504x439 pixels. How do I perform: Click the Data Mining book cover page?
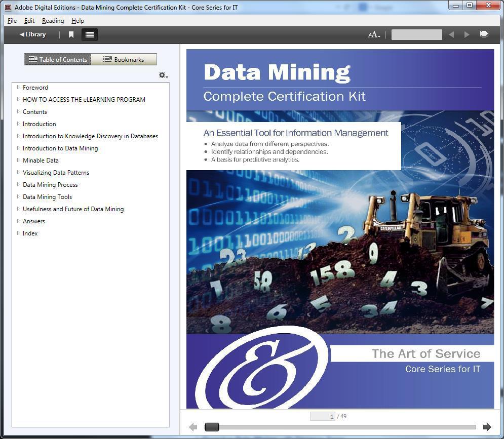pos(340,229)
